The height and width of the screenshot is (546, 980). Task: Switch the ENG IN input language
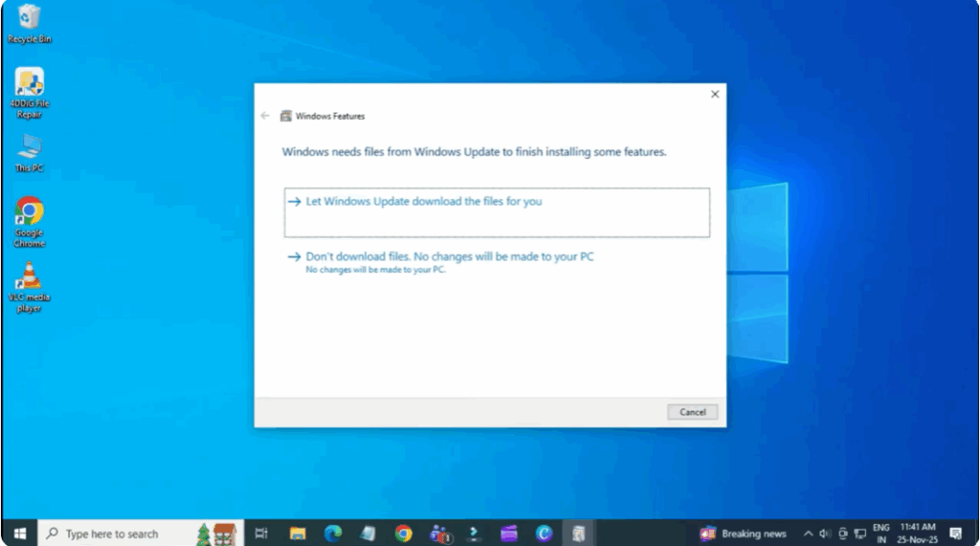tap(881, 534)
